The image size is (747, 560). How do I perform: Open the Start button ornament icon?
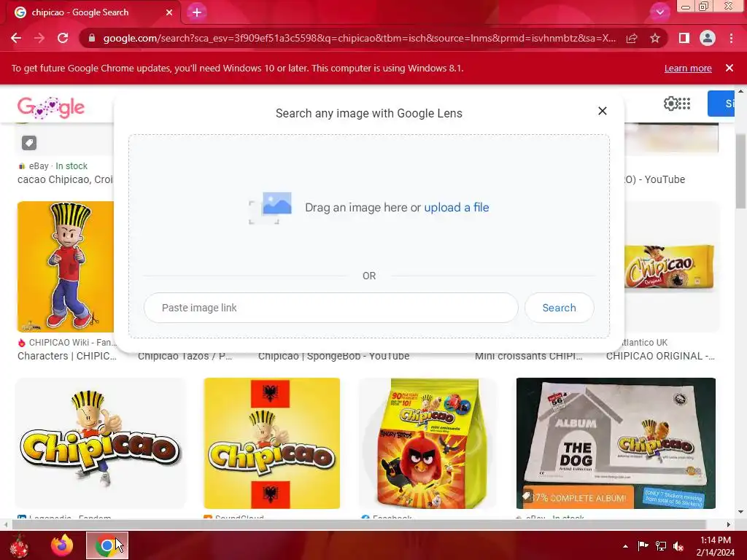pos(20,545)
